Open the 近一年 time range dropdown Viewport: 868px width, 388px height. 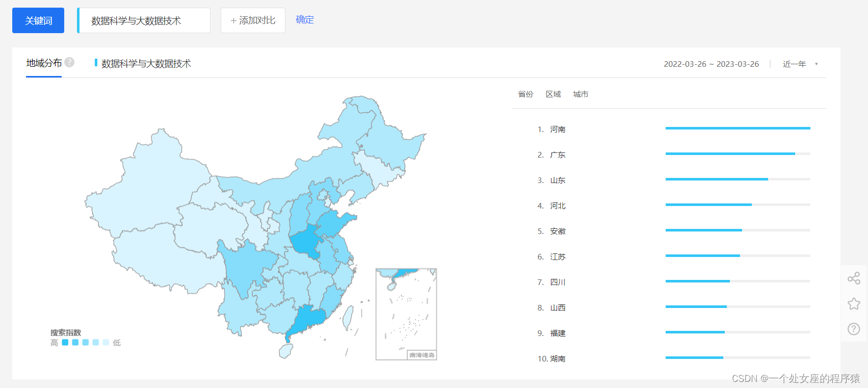pos(800,64)
